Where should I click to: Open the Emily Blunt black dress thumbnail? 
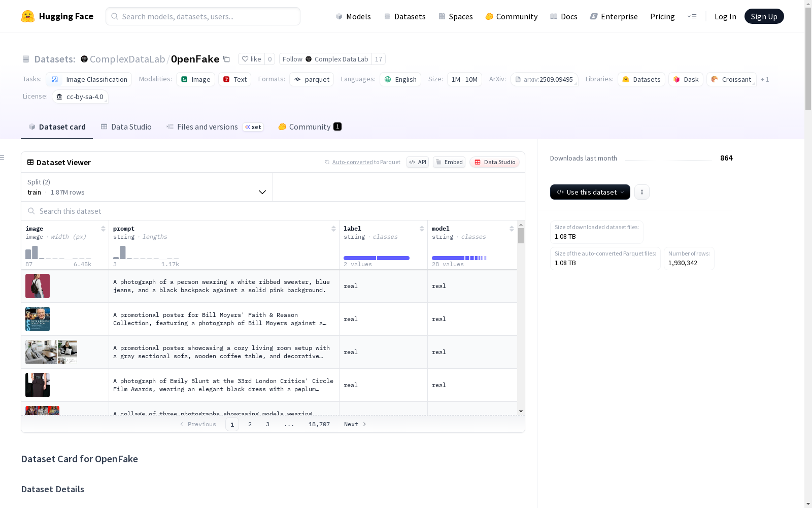pos(38,385)
